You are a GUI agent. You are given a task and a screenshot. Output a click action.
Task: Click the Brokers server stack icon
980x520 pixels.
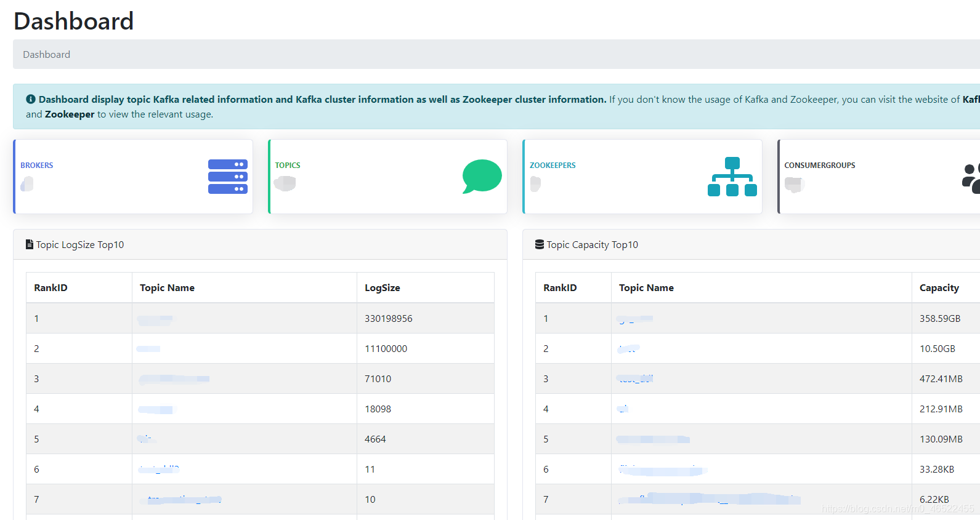tap(228, 177)
